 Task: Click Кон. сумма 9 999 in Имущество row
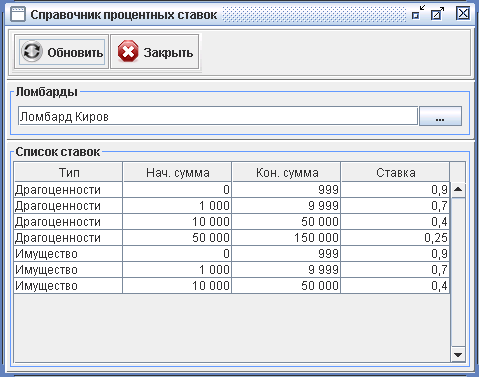click(286, 270)
